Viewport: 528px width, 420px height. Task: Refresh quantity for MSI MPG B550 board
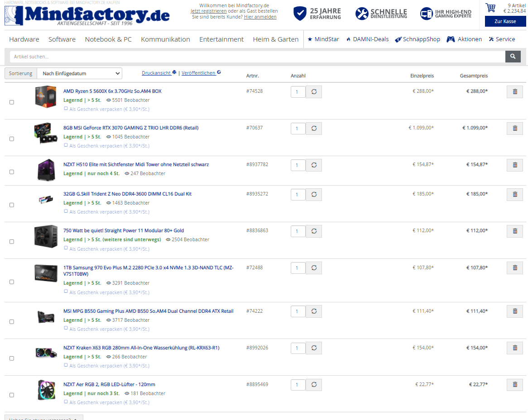pyautogui.click(x=314, y=311)
